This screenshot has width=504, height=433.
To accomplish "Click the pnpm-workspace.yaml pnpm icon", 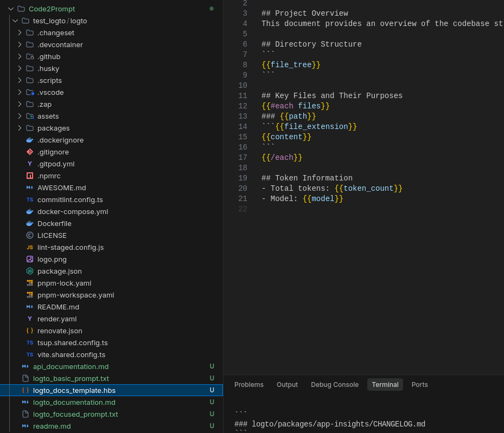I will coord(30,295).
